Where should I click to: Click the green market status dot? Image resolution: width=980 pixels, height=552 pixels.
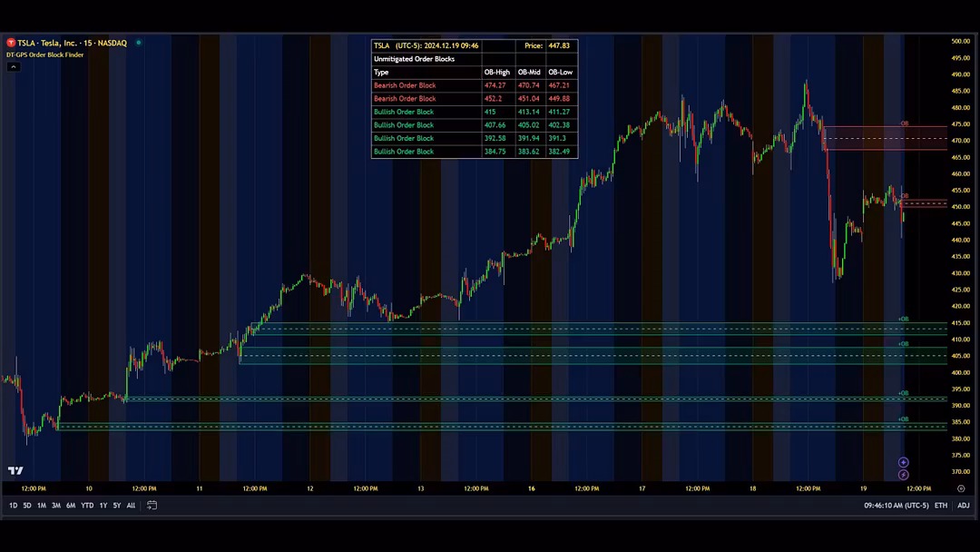(x=139, y=43)
